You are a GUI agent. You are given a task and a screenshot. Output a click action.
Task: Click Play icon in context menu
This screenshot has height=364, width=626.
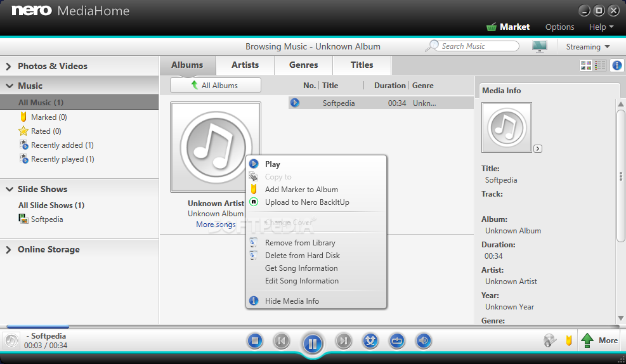(254, 164)
